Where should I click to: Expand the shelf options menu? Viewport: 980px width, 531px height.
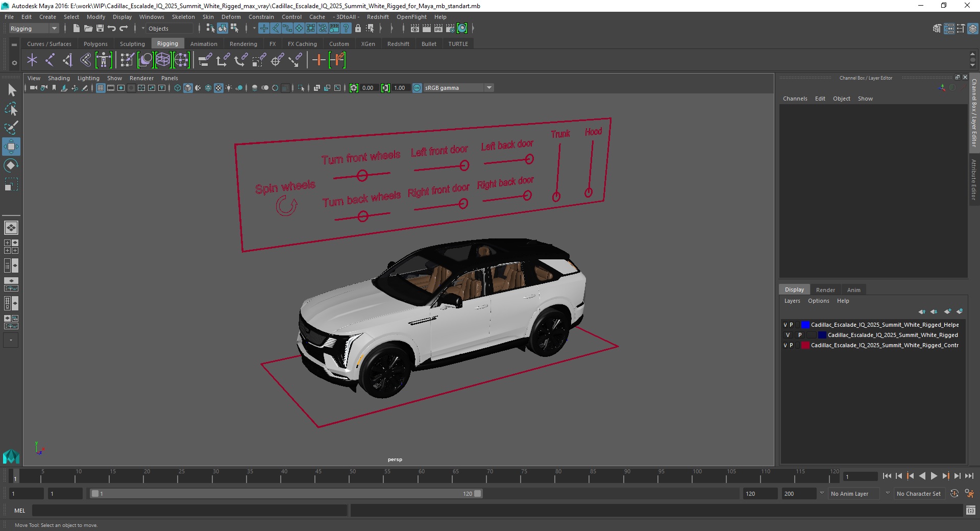pyautogui.click(x=14, y=44)
